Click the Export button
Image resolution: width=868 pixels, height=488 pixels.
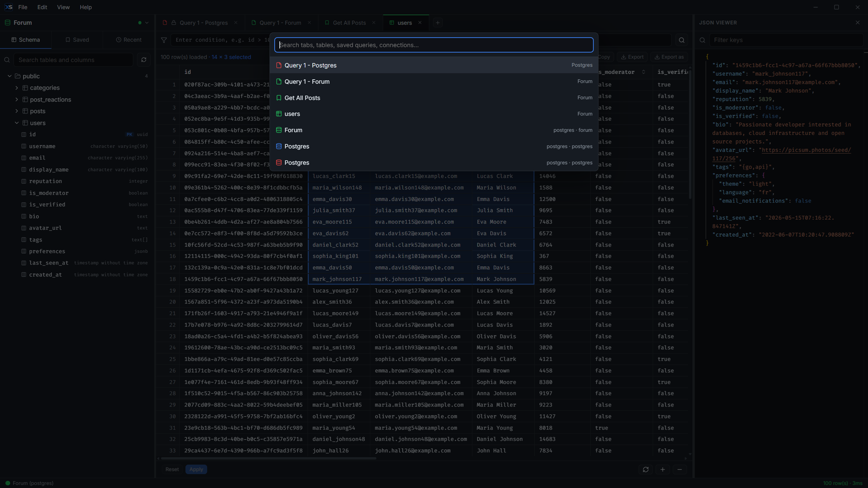[x=632, y=57]
